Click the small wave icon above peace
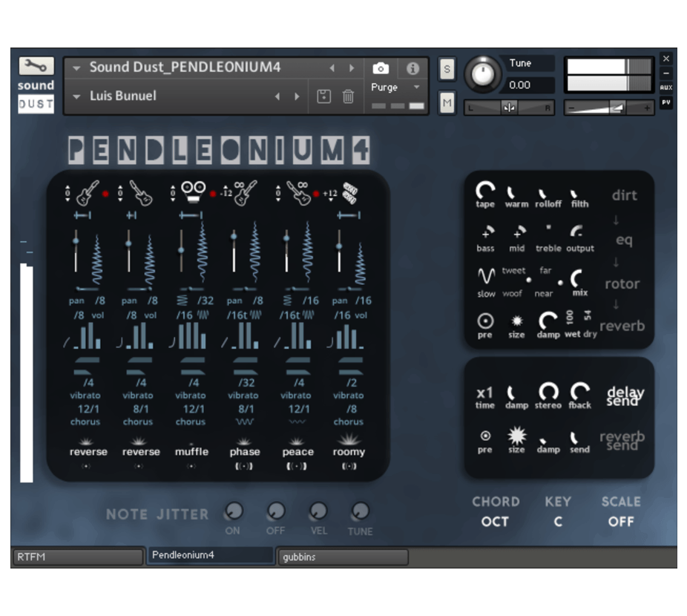The width and height of the screenshot is (687, 616). pos(297,422)
